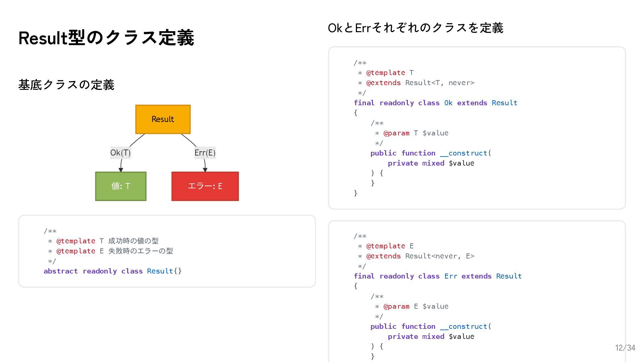This screenshot has width=644, height=362.
Task: Click the @template T 成功時の値の型 line
Action: (x=107, y=241)
